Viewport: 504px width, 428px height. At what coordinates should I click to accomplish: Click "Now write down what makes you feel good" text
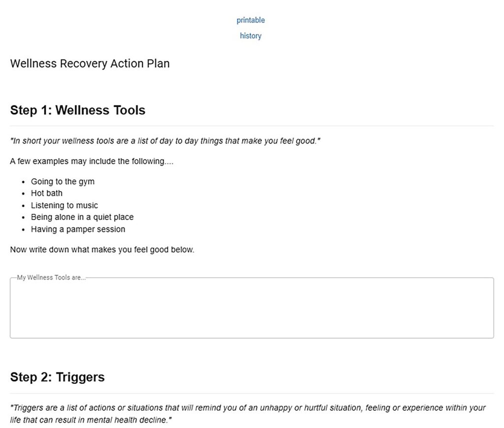point(102,250)
